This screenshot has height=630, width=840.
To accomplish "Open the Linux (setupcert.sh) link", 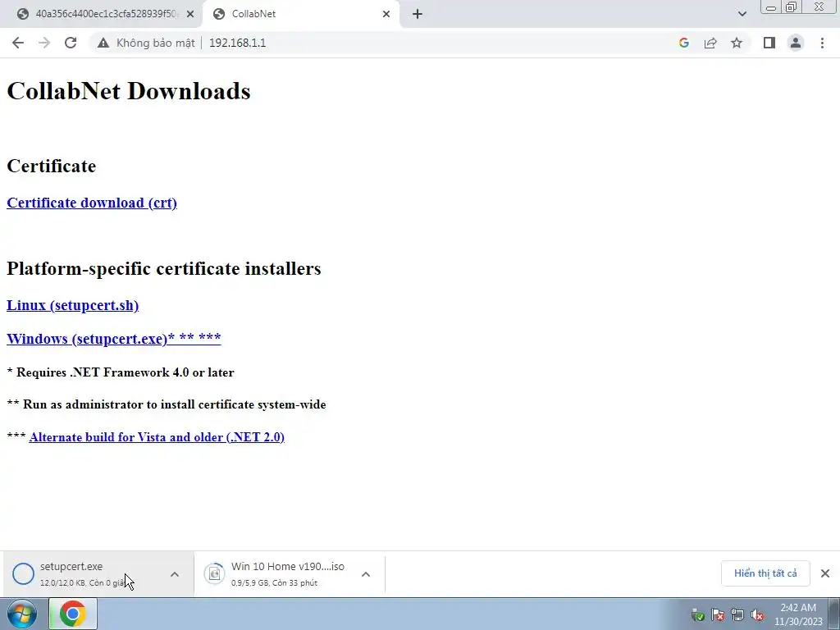I will tap(72, 305).
